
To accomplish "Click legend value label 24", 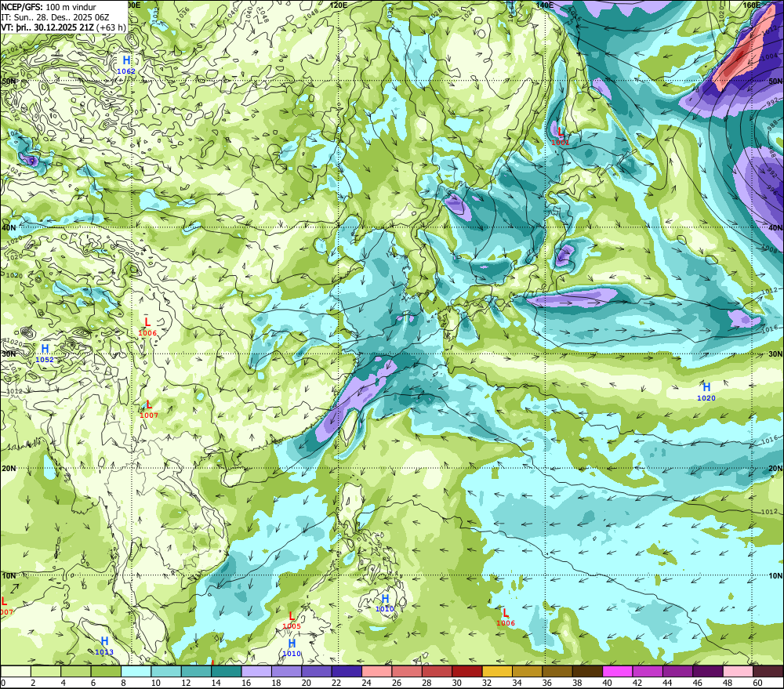I will 366,683.
